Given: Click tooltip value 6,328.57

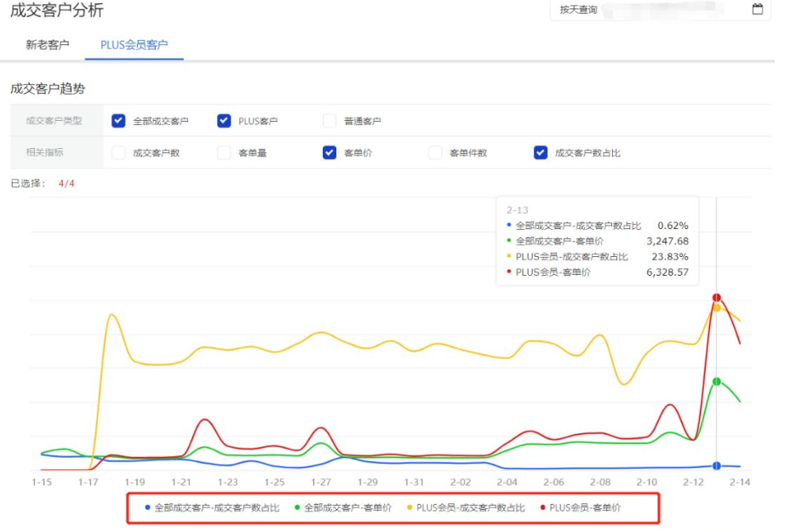Looking at the screenshot, I should 668,272.
